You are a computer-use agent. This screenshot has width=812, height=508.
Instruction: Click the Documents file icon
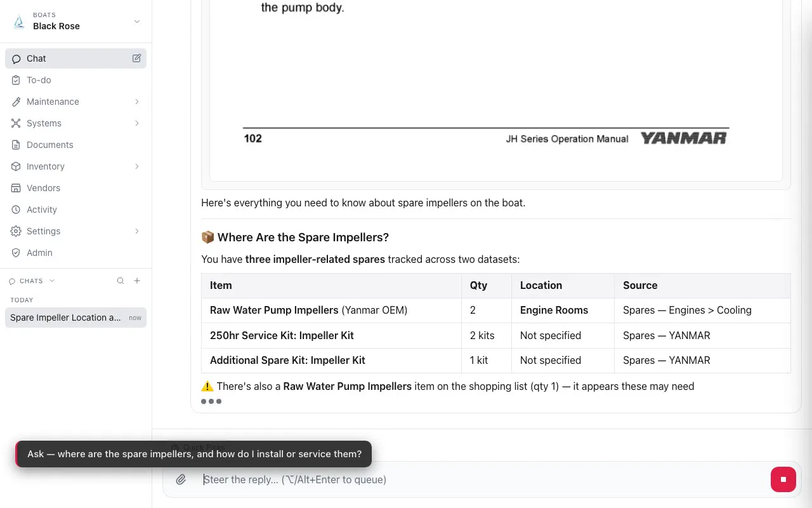[16, 145]
